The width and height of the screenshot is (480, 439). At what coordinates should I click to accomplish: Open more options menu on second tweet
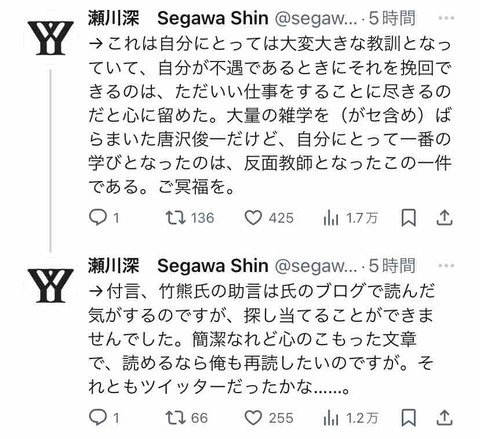pyautogui.click(x=446, y=266)
